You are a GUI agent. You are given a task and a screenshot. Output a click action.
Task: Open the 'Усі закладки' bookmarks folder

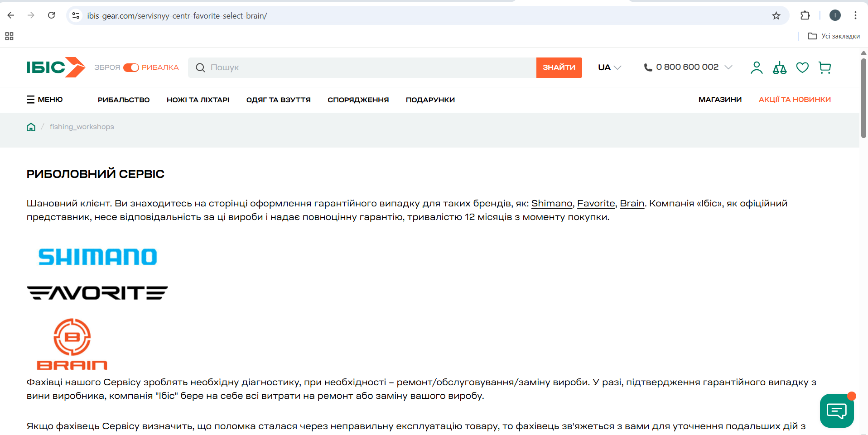point(834,36)
